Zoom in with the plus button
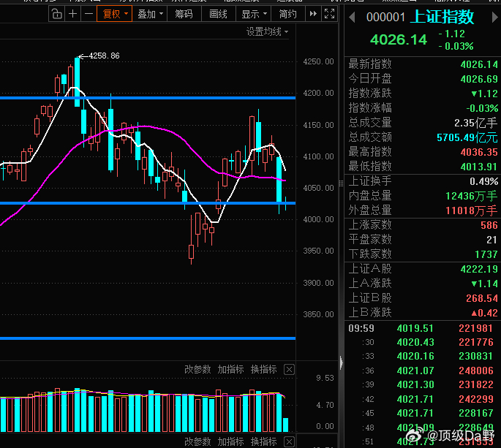Screen dimensions: 501x448 [73, 14]
